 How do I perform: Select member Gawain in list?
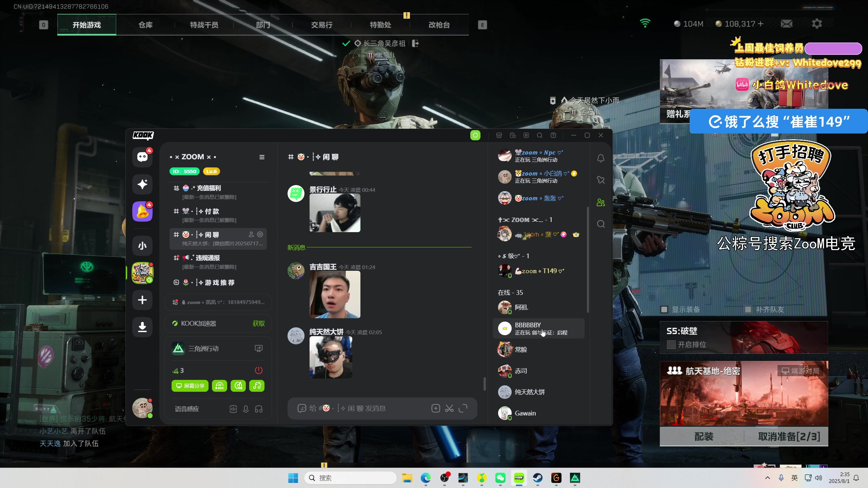coord(539,413)
